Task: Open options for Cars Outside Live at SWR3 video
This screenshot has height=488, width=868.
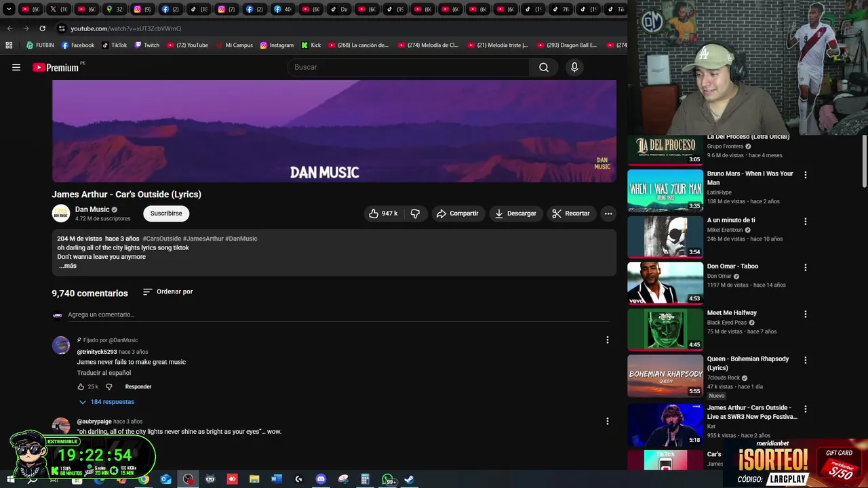Action: pos(806,409)
